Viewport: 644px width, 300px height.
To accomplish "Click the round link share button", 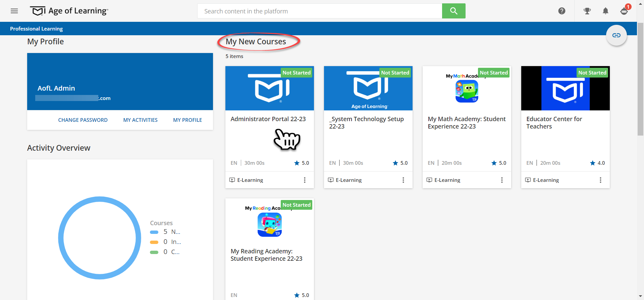I will (x=616, y=35).
